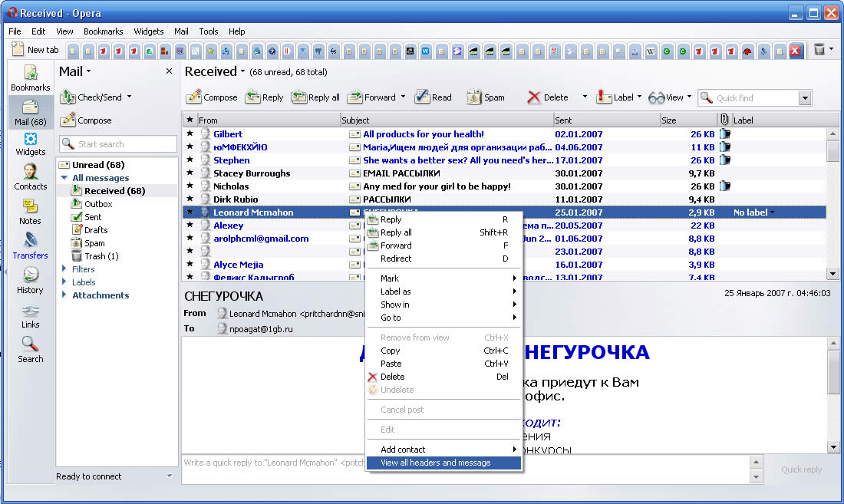Mark message as Read in toolbar
Image resolution: width=844 pixels, height=504 pixels.
(433, 97)
